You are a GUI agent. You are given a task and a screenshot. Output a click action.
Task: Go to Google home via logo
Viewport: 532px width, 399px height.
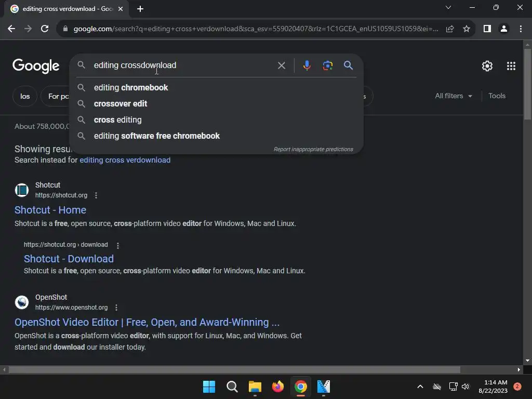click(36, 66)
